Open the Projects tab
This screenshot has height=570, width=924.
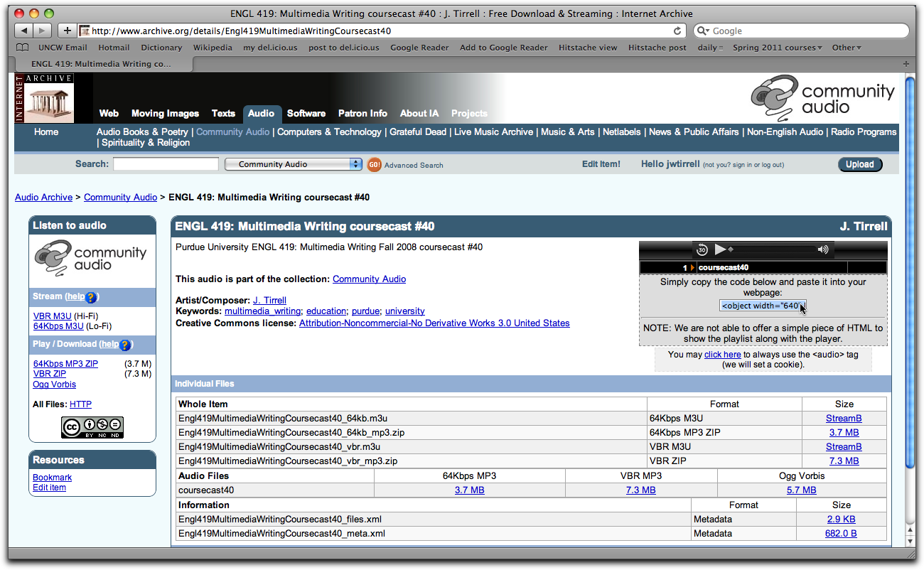pos(469,113)
